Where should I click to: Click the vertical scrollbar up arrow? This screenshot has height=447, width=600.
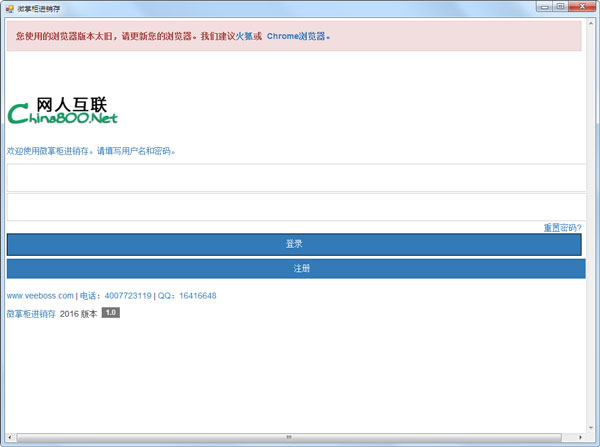tap(591, 24)
